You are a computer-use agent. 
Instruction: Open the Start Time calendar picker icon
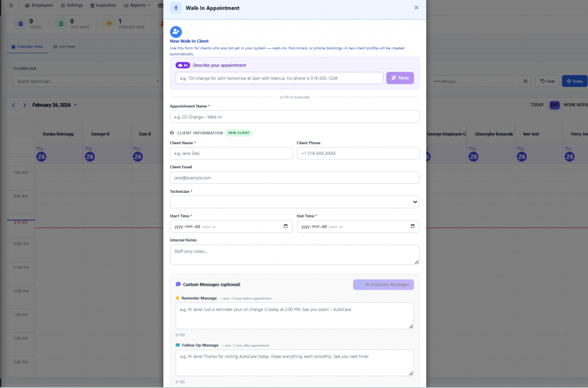(x=286, y=226)
